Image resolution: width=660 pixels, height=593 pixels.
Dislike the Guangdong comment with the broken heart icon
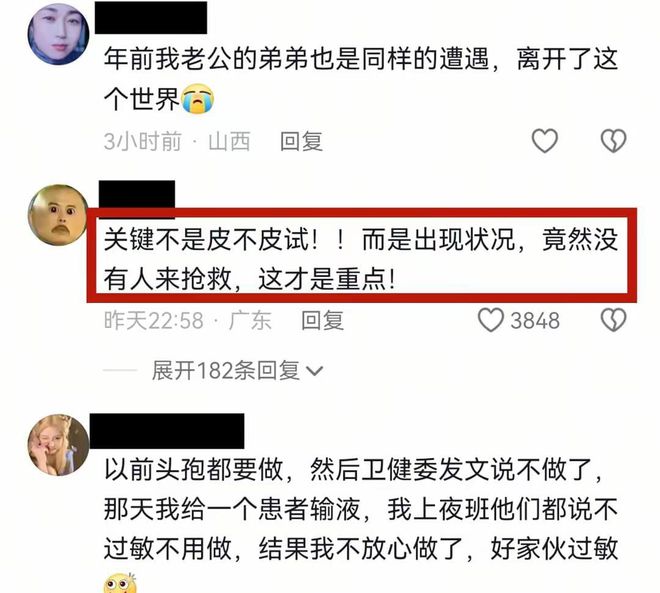coord(613,320)
